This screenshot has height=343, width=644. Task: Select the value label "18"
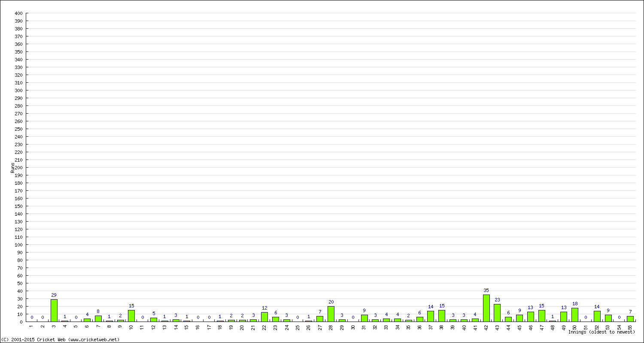pos(575,304)
